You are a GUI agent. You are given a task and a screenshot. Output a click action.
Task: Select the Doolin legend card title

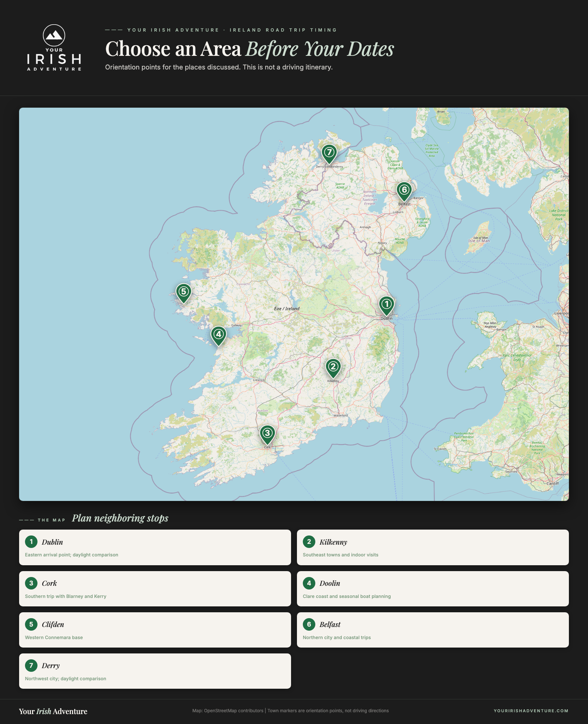point(330,583)
